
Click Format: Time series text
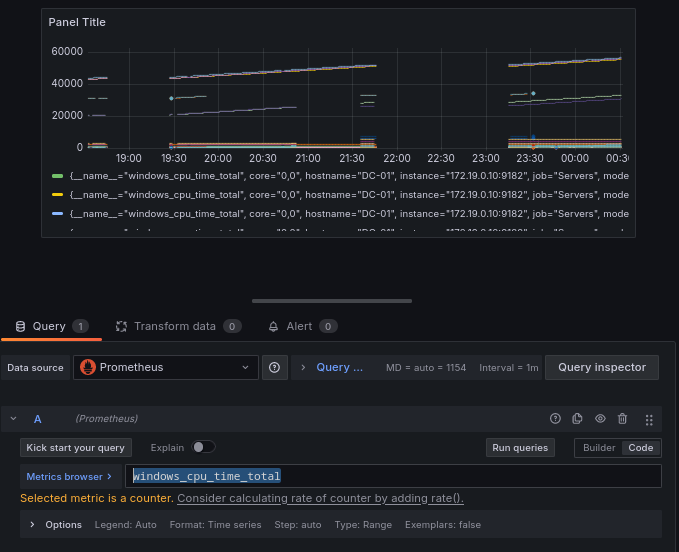[215, 525]
